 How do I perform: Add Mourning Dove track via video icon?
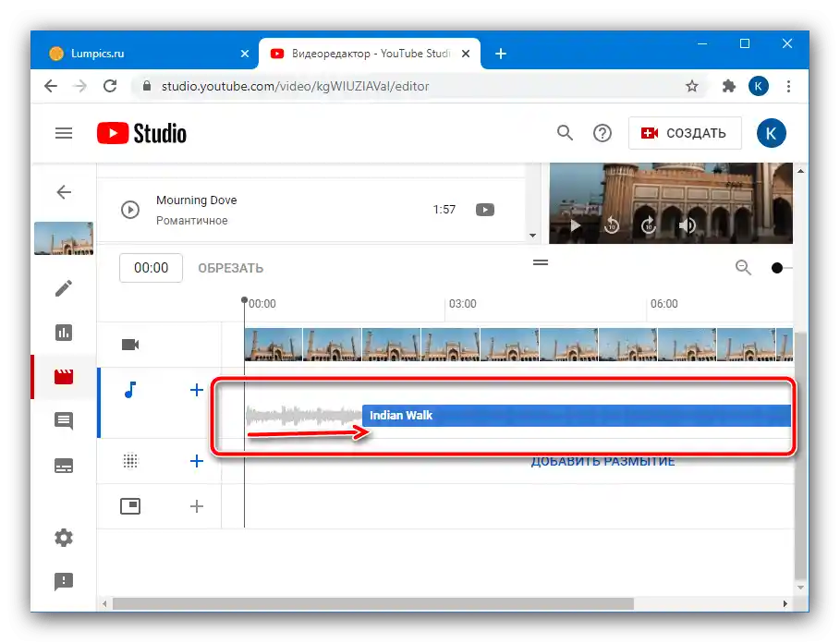pos(485,210)
